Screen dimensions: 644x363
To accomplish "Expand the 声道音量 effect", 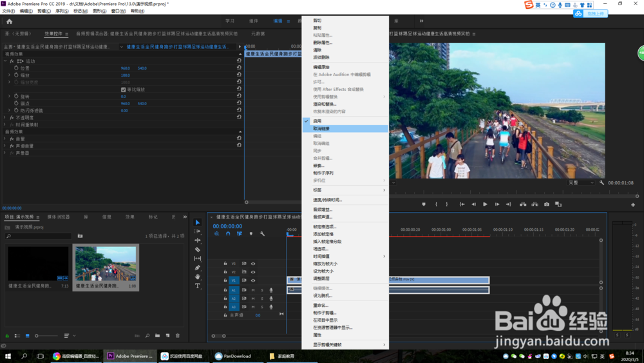I will coord(5,146).
